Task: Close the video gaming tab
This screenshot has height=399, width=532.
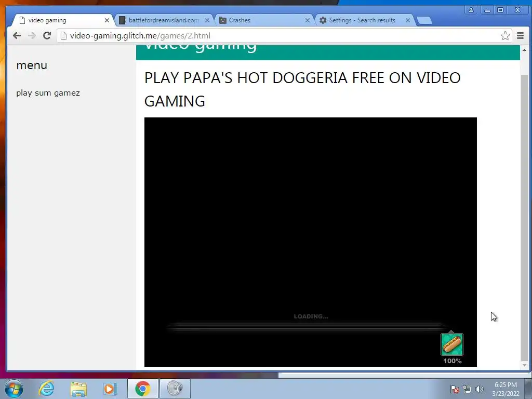Action: [x=107, y=20]
